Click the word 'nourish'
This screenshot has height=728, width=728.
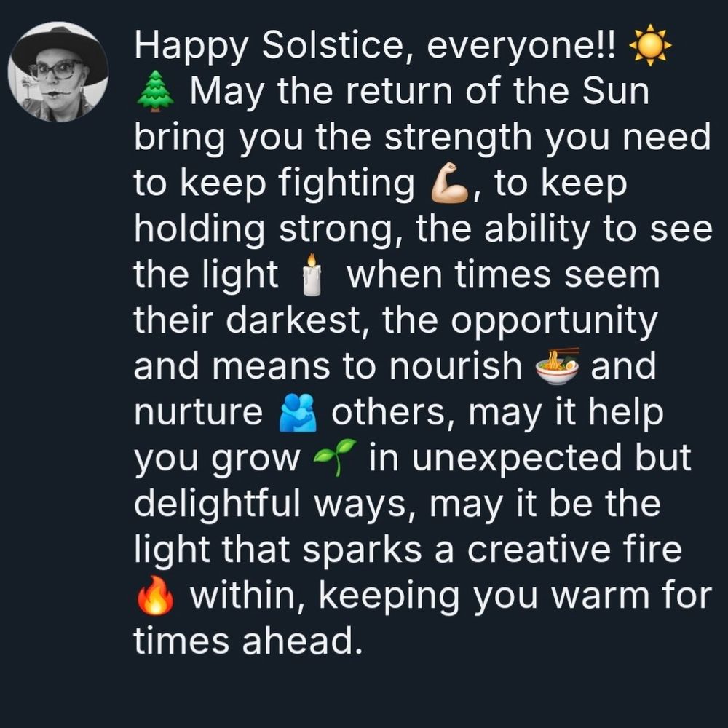coord(456,366)
